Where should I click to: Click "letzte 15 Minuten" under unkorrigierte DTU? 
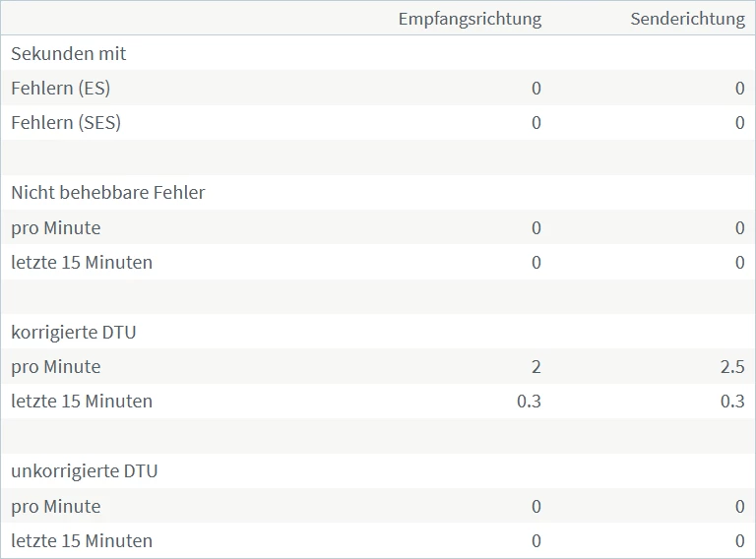(82, 541)
